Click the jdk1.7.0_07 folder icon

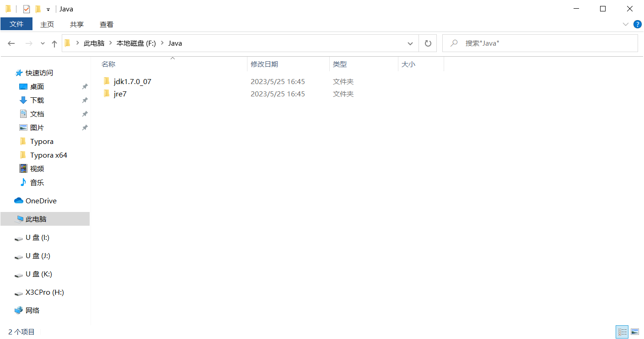tap(107, 81)
